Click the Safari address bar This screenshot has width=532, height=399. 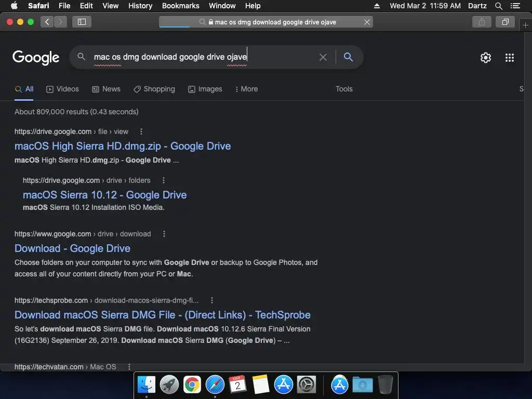click(265, 22)
